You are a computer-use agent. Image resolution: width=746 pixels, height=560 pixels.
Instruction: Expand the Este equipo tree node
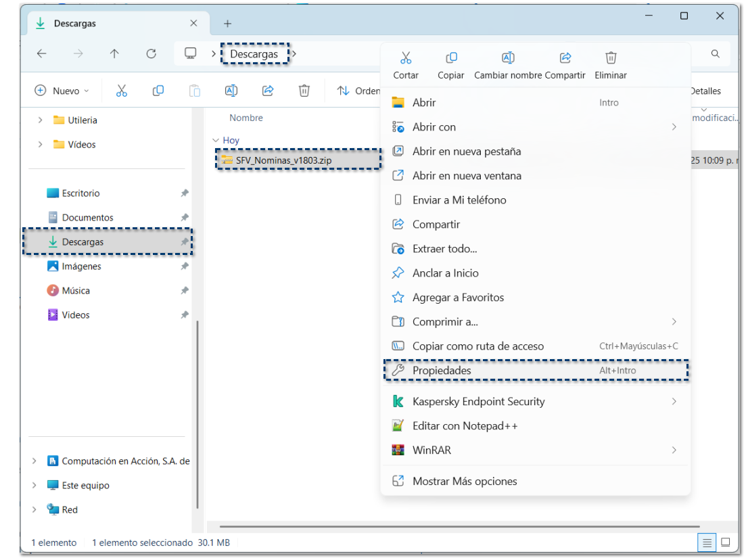pyautogui.click(x=34, y=486)
